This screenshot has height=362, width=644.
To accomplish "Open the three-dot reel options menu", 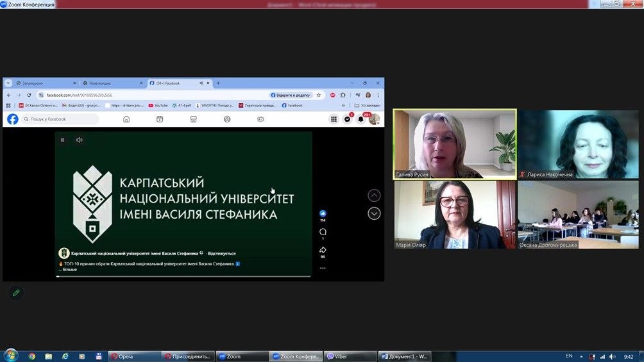I will click(323, 268).
